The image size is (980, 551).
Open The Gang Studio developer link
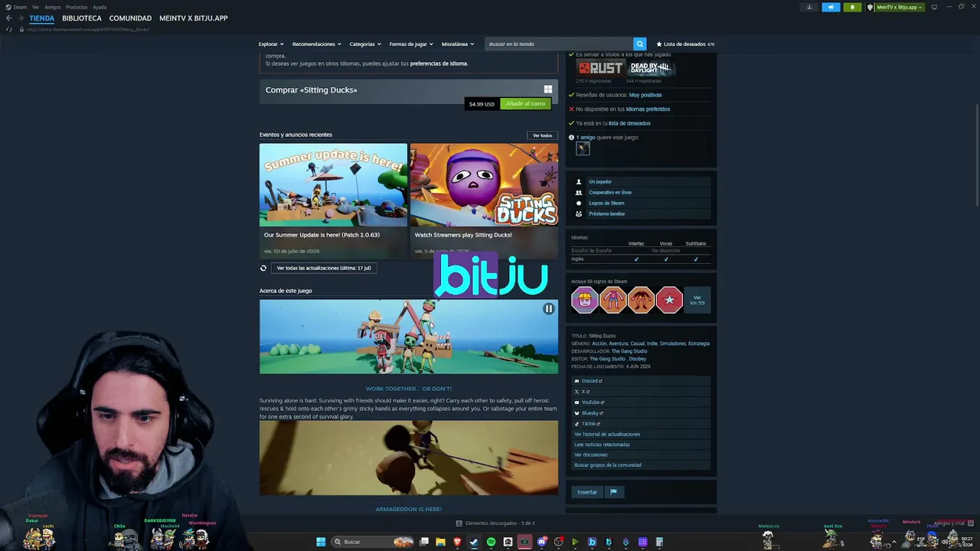(x=629, y=351)
